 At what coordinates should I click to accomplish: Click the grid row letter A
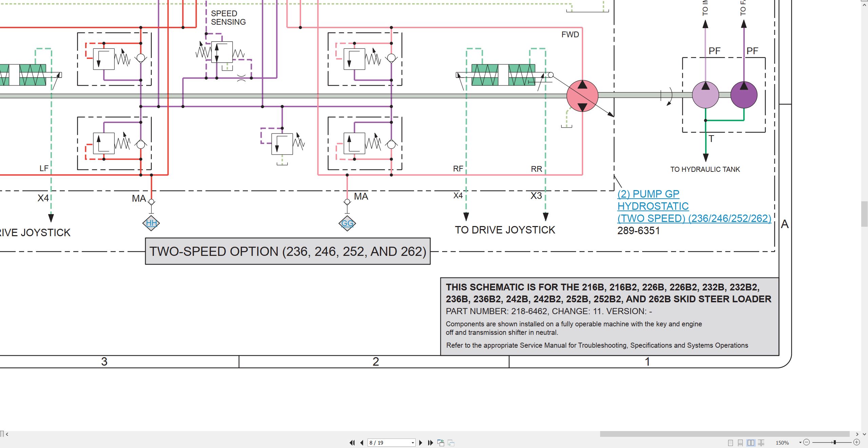click(785, 224)
